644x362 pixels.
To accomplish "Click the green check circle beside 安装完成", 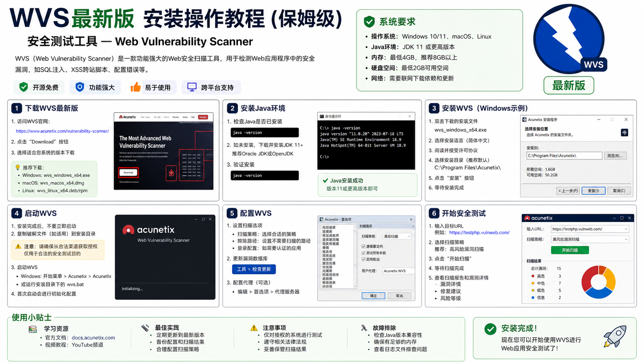I will tap(490, 329).
